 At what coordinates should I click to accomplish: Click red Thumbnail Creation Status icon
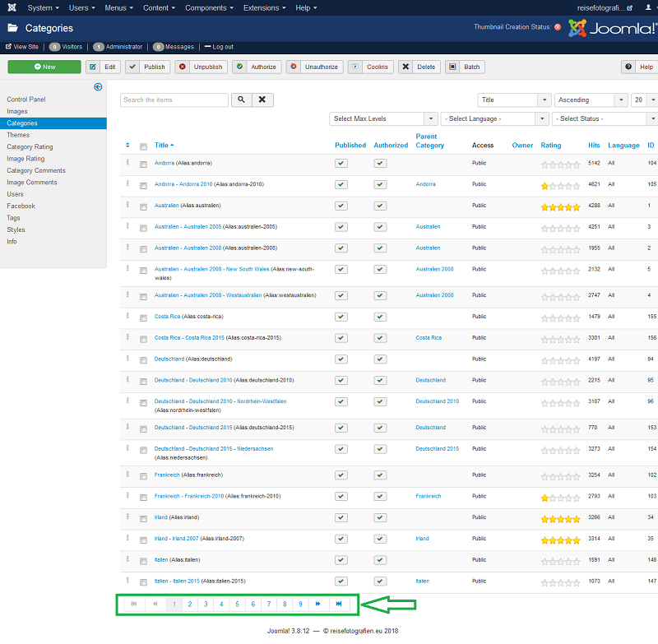click(x=558, y=27)
